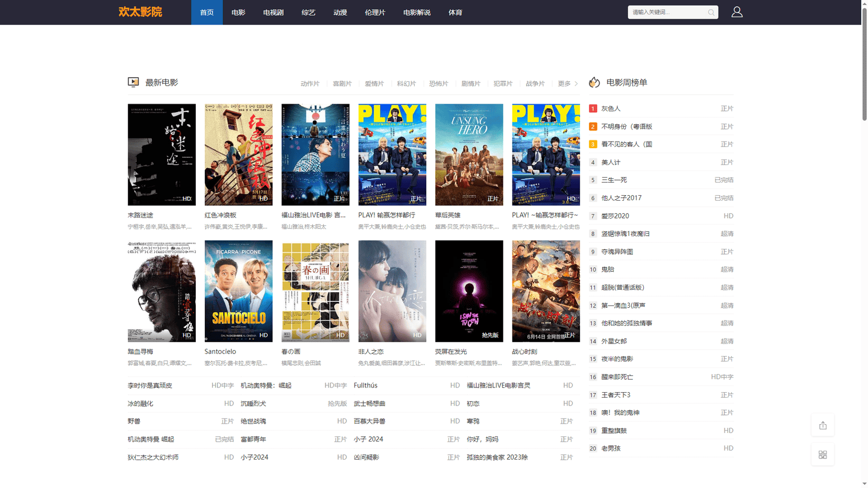Image resolution: width=868 pixels, height=488 pixels.
Task: Open the user account icon
Action: (737, 12)
